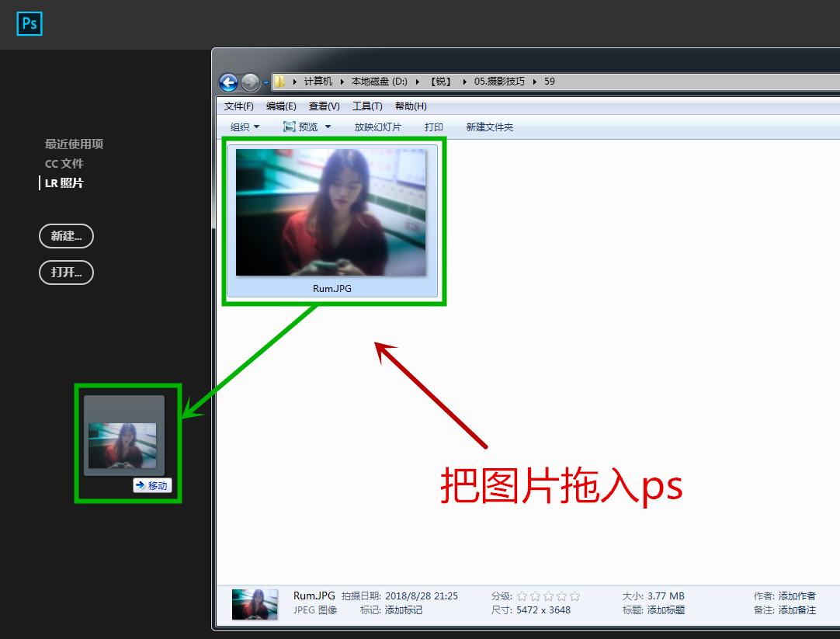Click the back navigation arrow
The image size is (840, 639).
[229, 82]
